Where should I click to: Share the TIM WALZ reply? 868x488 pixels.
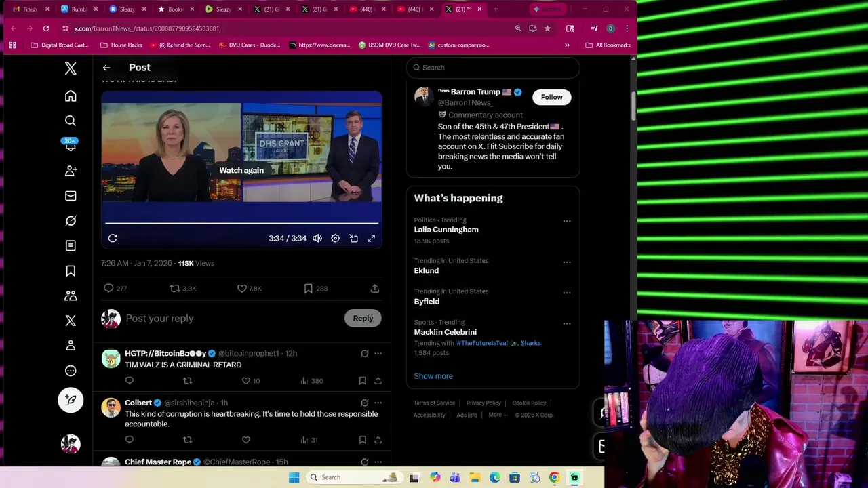tap(378, 381)
